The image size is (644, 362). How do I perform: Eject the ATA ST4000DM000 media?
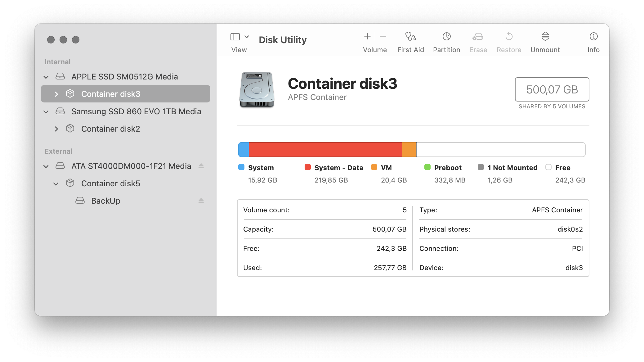click(x=201, y=166)
